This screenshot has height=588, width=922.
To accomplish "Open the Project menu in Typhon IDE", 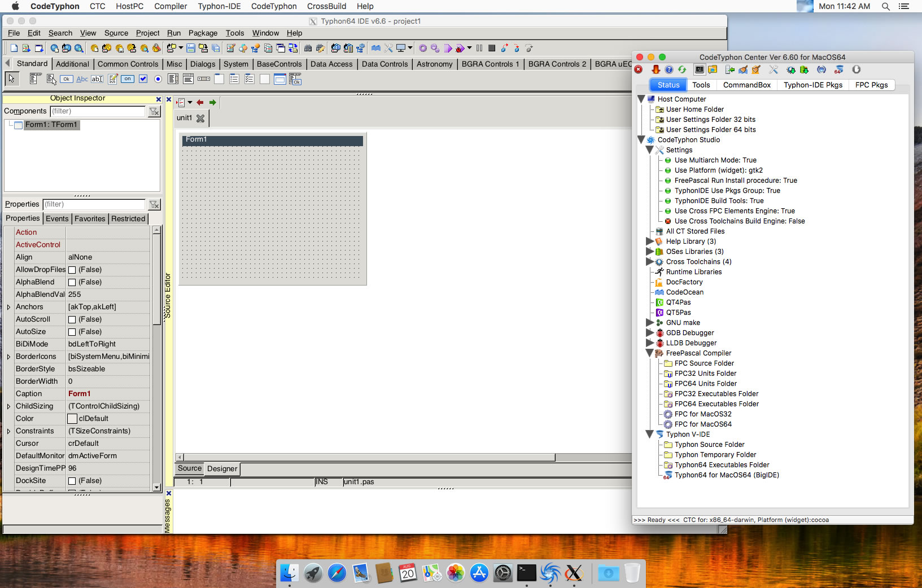I will [x=147, y=33].
